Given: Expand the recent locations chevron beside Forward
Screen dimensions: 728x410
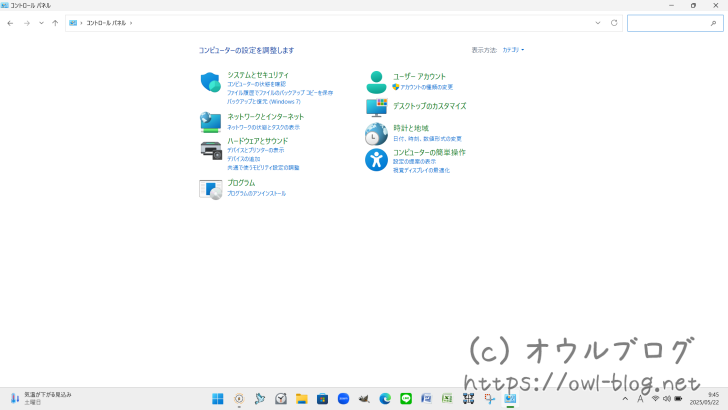Looking at the screenshot, I should pyautogui.click(x=41, y=23).
